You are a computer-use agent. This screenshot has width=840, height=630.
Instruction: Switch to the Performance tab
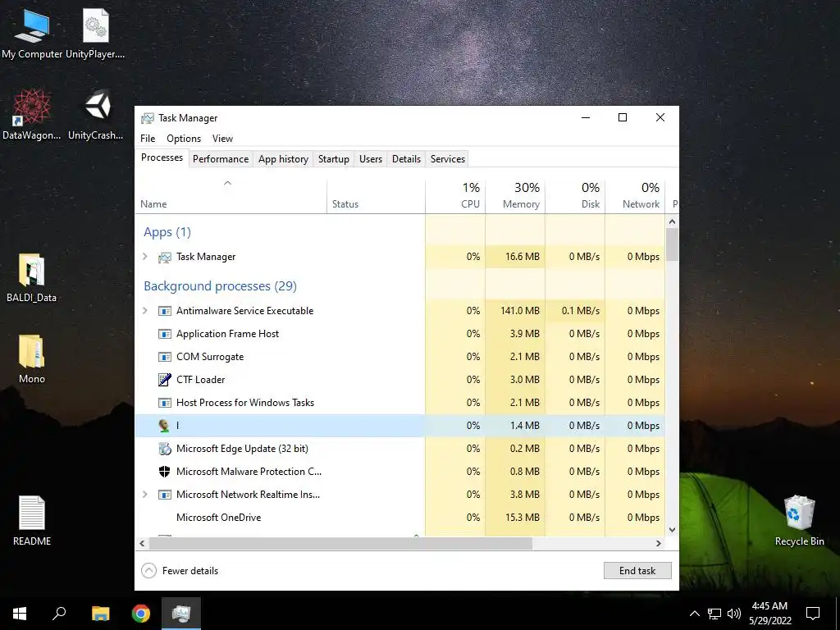tap(221, 159)
